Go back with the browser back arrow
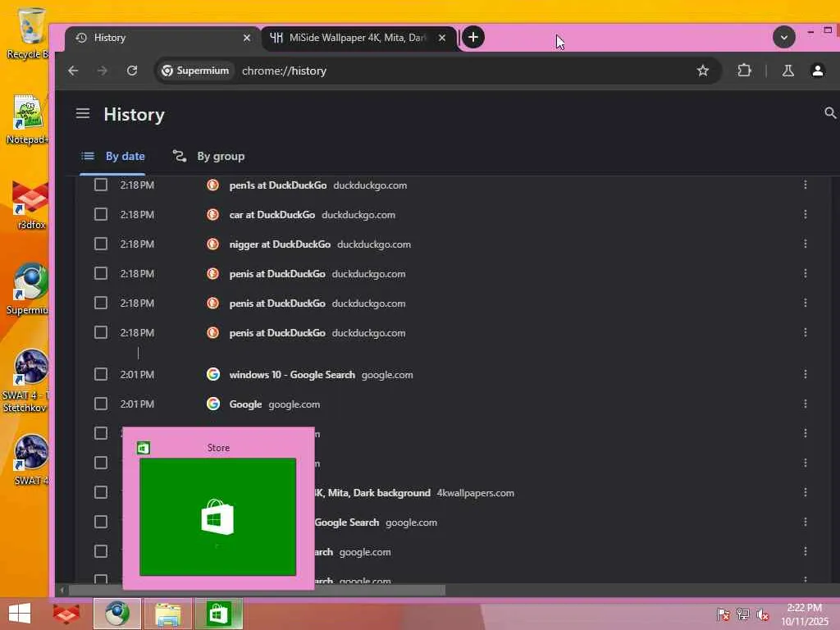Viewport: 840px width, 630px height. point(73,71)
